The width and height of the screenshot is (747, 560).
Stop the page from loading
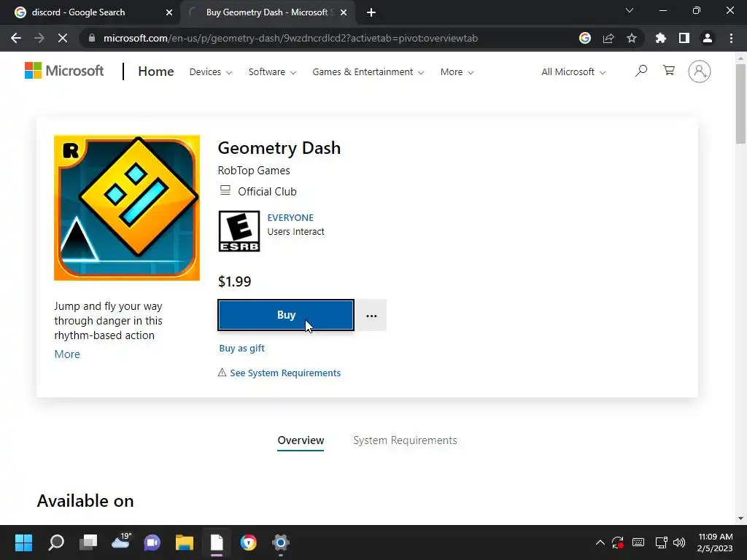click(63, 38)
